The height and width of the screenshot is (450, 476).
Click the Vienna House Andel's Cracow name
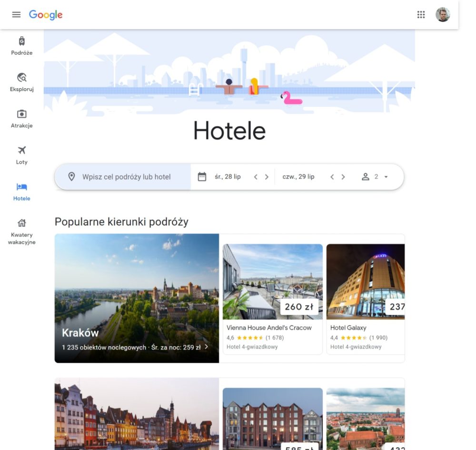(269, 328)
